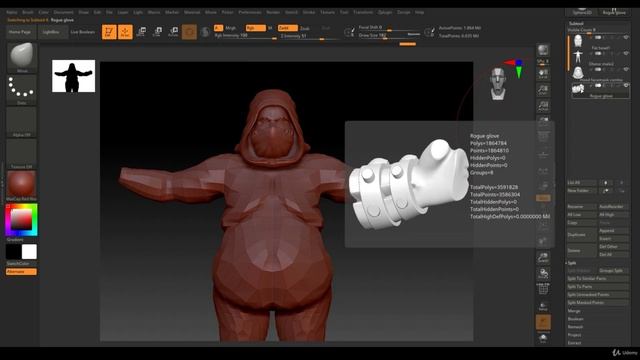Click the XYZ axis orientation gizmo

[x=516, y=68]
